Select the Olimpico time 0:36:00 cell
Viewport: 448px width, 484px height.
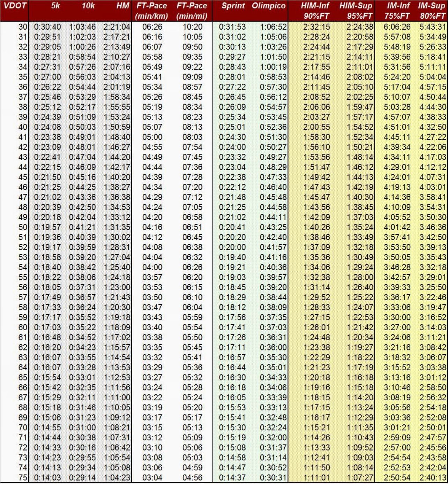pos(273,348)
